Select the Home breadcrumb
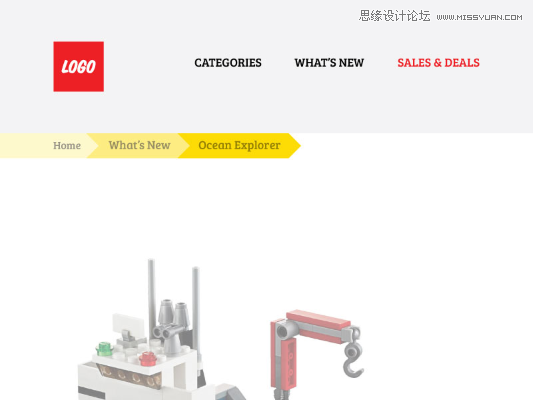This screenshot has height=400, width=533. pyautogui.click(x=67, y=145)
